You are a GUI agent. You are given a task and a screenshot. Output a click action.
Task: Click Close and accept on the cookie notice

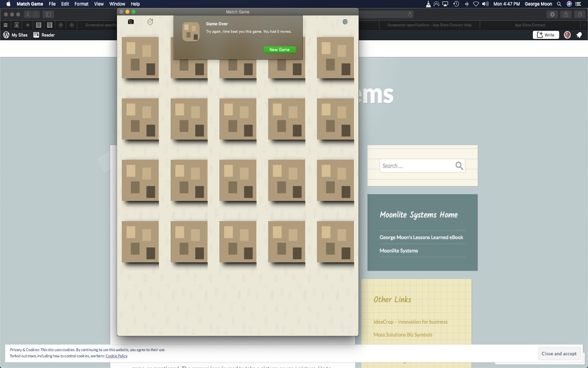[559, 353]
